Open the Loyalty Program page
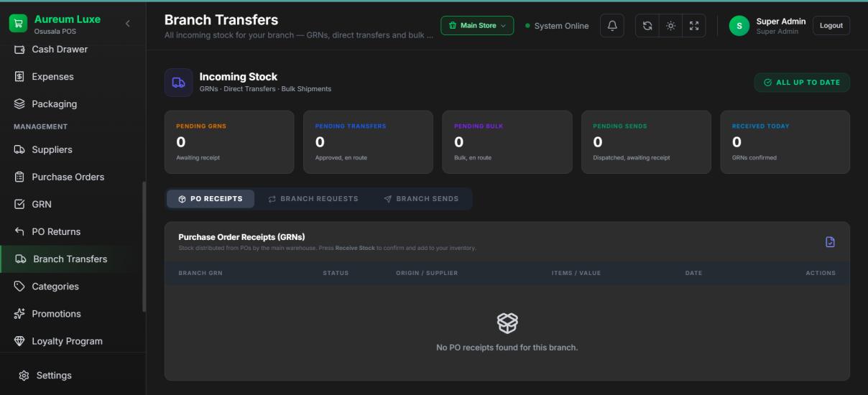 [x=72, y=341]
